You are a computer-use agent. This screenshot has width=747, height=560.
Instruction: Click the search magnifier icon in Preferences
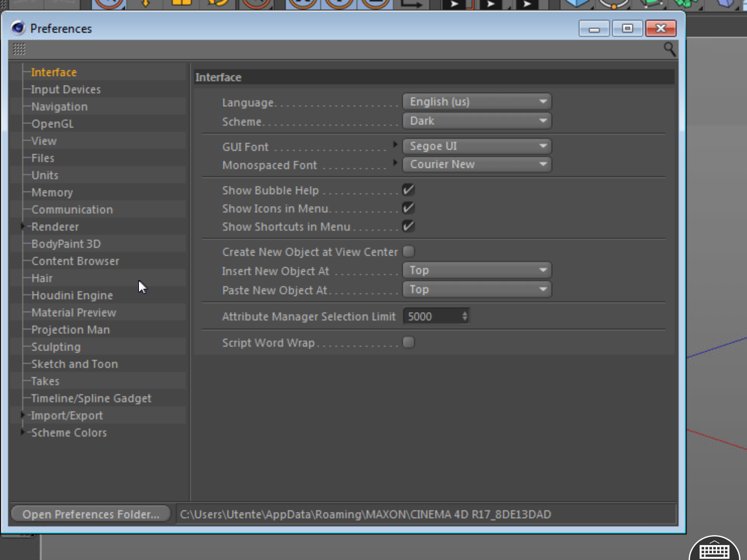669,49
